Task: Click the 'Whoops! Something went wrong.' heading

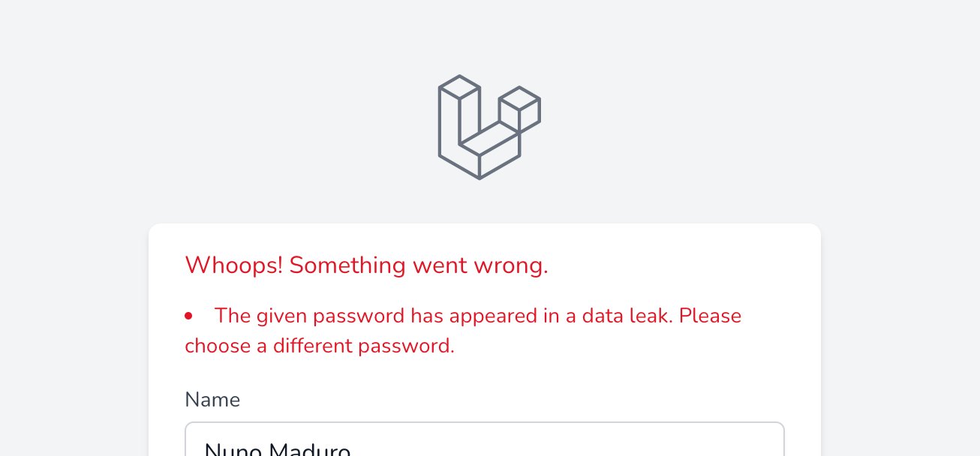Action: coord(367,265)
